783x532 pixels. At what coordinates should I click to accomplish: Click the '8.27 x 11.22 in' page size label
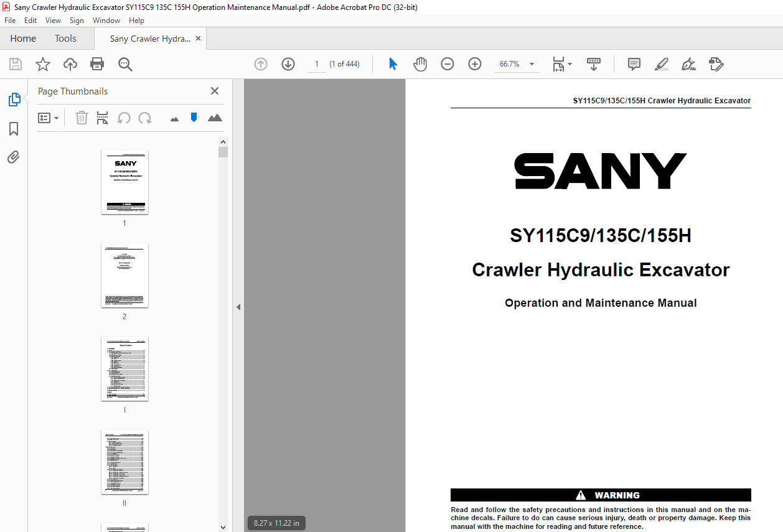click(x=276, y=523)
